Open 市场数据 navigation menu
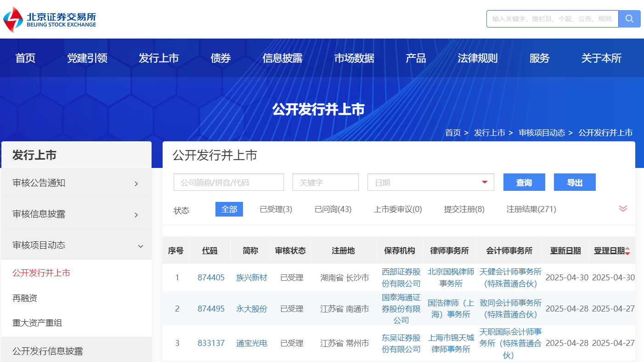The width and height of the screenshot is (644, 362). point(354,58)
